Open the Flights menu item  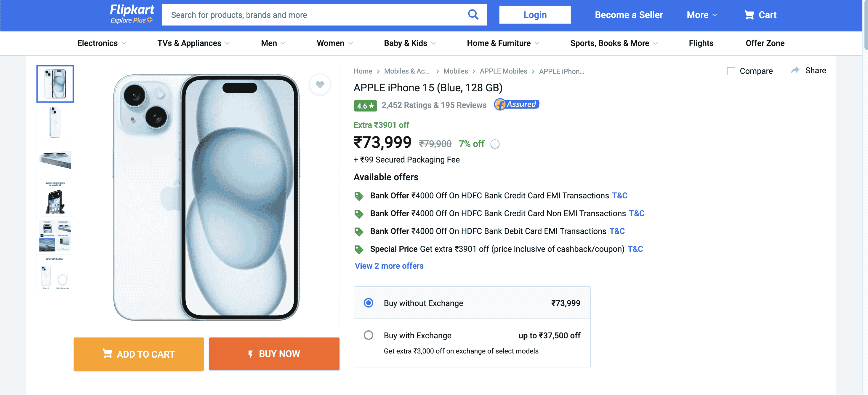(x=701, y=43)
